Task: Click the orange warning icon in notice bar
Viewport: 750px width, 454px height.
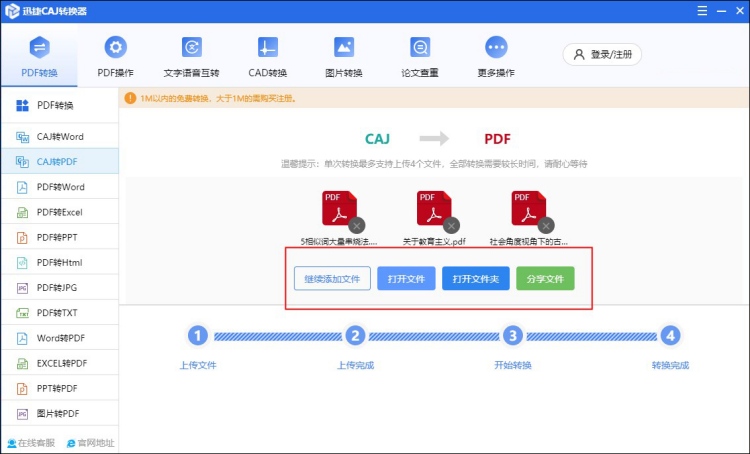Action: click(130, 98)
